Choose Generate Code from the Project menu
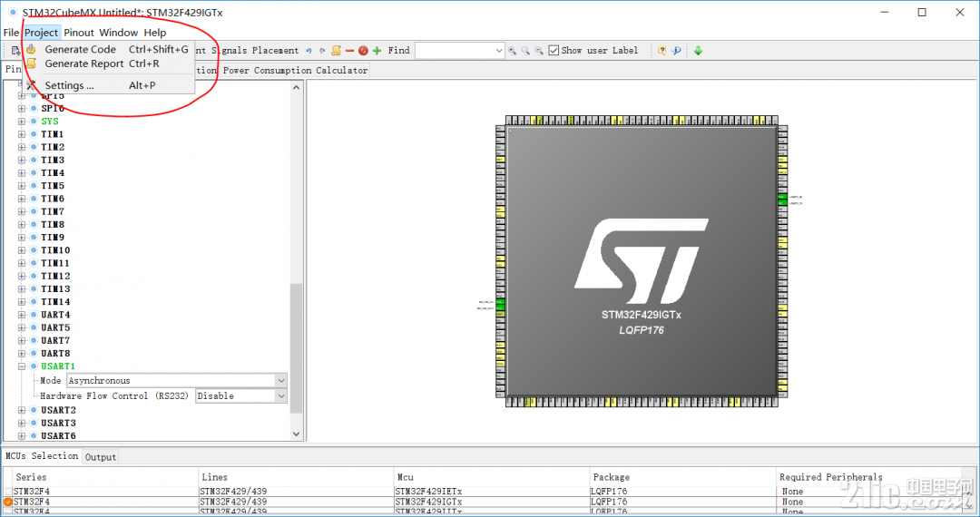The image size is (980, 517). point(107,49)
